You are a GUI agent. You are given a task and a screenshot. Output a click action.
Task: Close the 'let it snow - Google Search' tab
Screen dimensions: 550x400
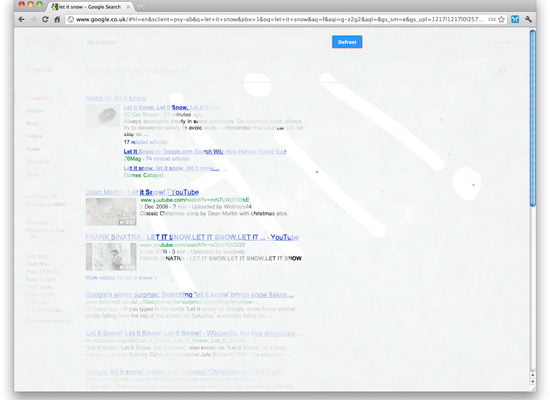click(128, 7)
